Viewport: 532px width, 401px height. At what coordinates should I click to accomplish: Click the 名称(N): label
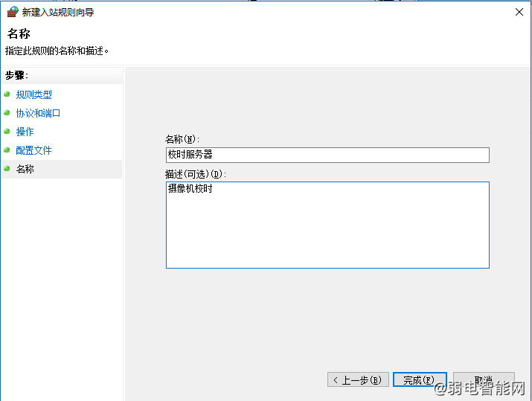click(182, 139)
